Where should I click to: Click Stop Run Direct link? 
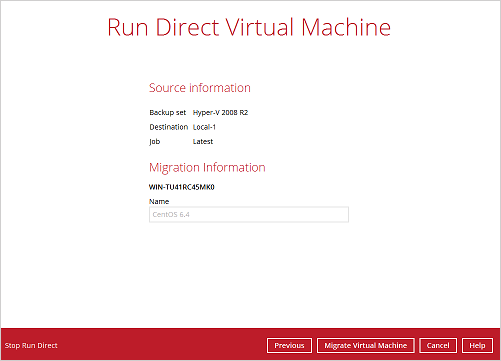(31, 345)
